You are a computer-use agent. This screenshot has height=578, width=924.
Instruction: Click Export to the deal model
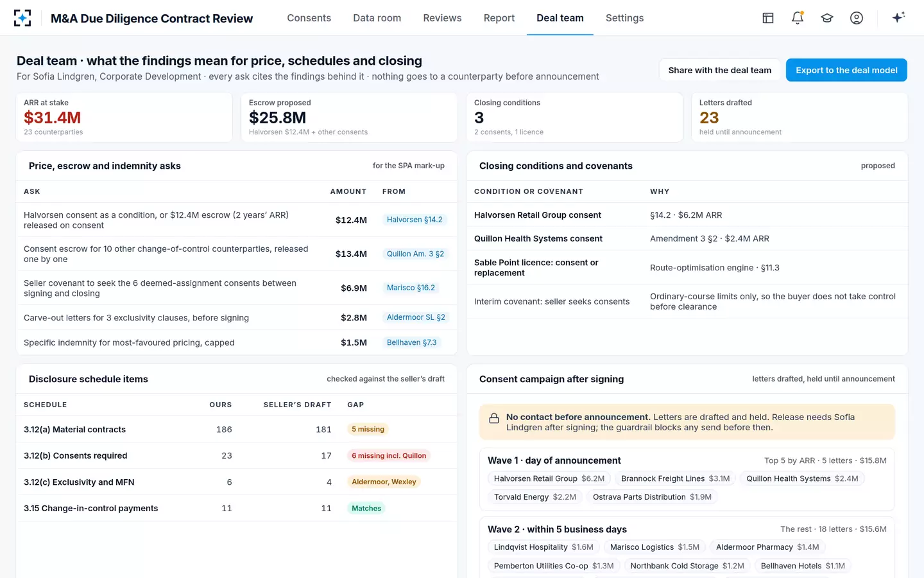coord(846,70)
